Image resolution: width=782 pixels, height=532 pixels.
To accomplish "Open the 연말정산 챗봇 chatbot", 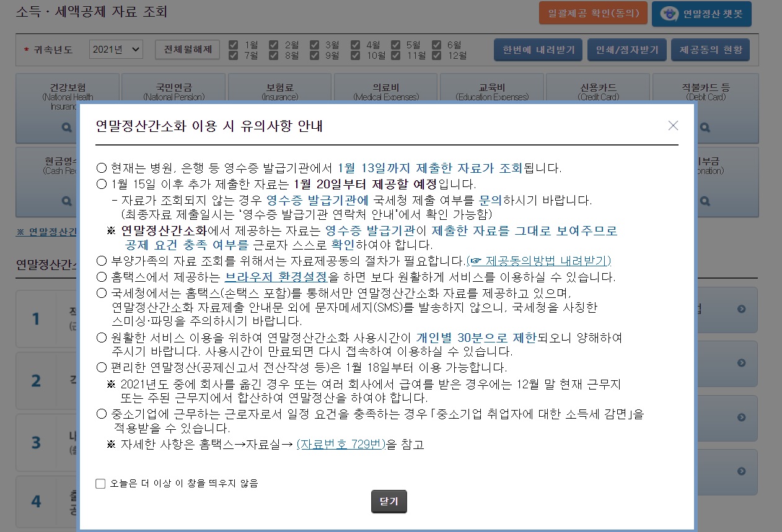I will [x=701, y=14].
